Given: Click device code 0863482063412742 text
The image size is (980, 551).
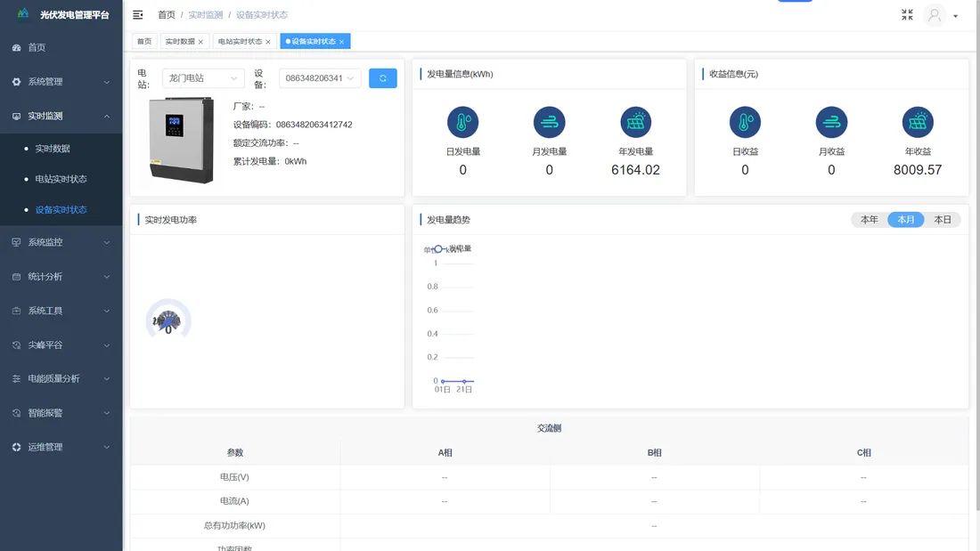Looking at the screenshot, I should coord(314,125).
